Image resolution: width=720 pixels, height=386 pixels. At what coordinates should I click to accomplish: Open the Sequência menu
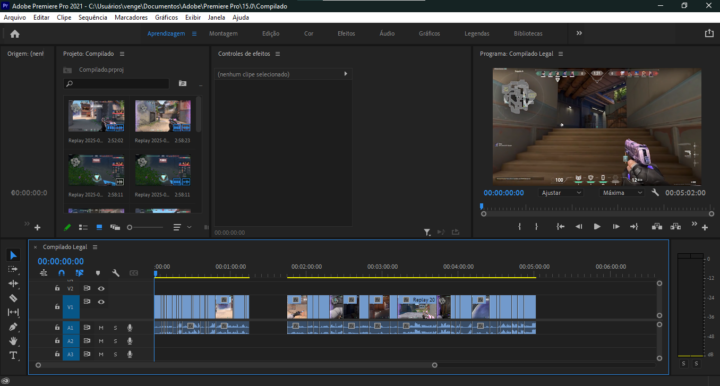(x=93, y=17)
